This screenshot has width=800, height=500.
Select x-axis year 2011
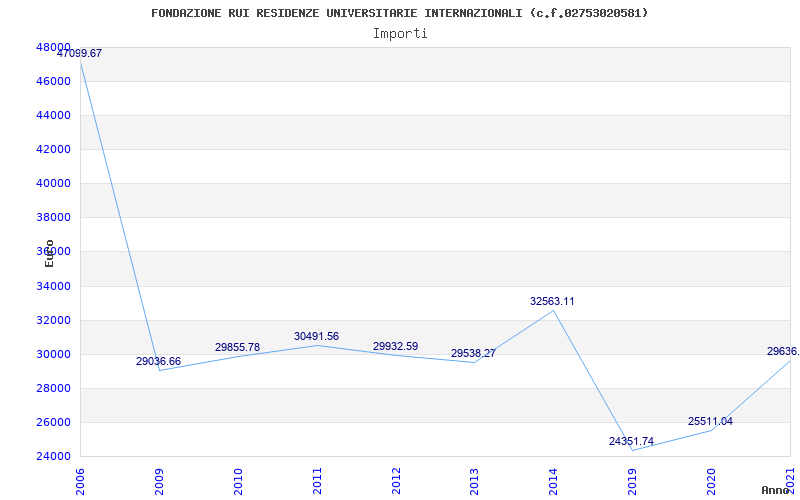pyautogui.click(x=317, y=481)
